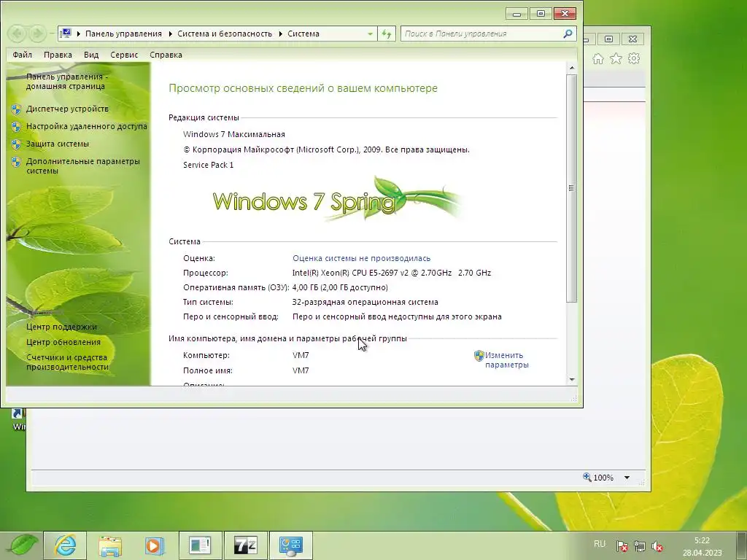This screenshot has height=560, width=747.
Task: Select Система и безопасность breadcrumb
Action: [x=225, y=34]
